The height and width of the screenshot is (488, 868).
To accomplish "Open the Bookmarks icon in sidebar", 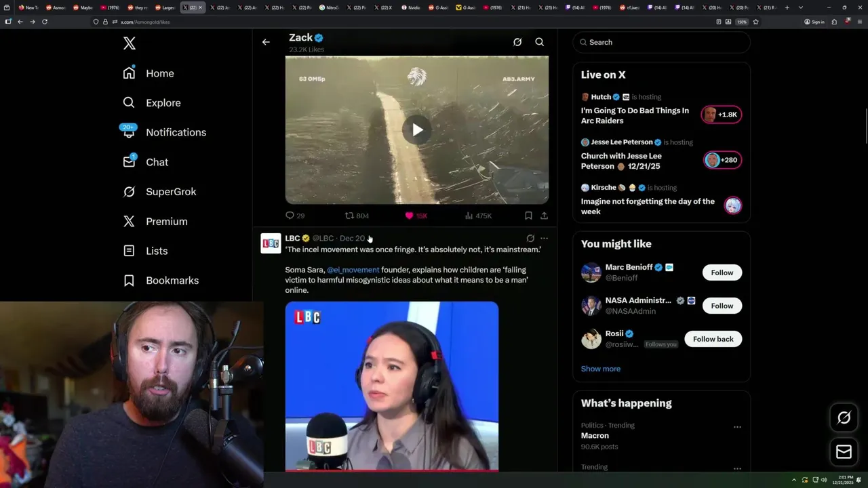I will (129, 280).
